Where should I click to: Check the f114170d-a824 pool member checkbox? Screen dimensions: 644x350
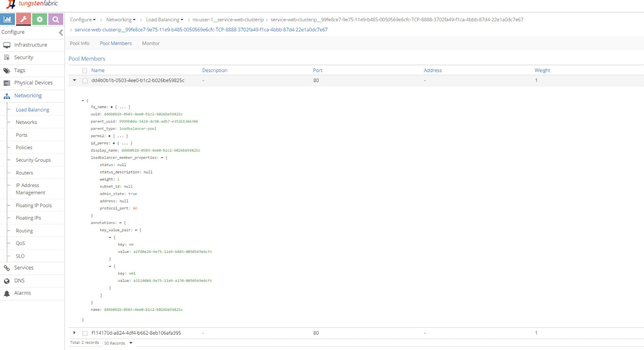[85, 333]
